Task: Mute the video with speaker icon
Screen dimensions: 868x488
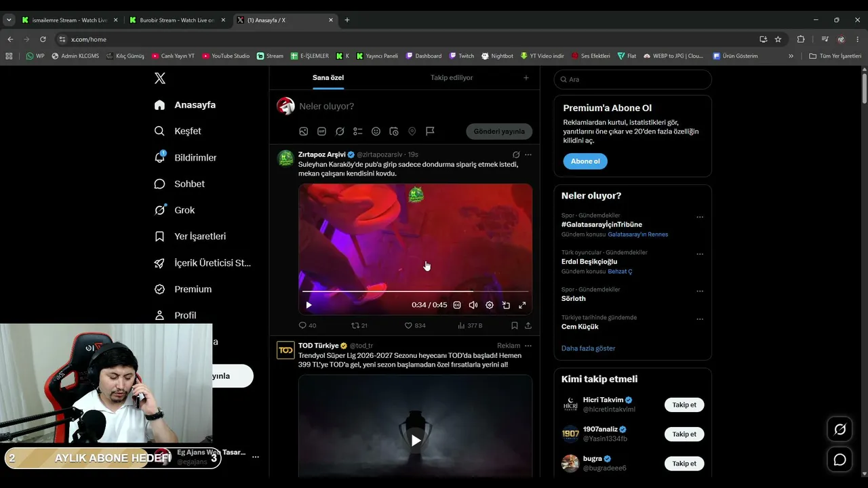Action: (x=473, y=305)
